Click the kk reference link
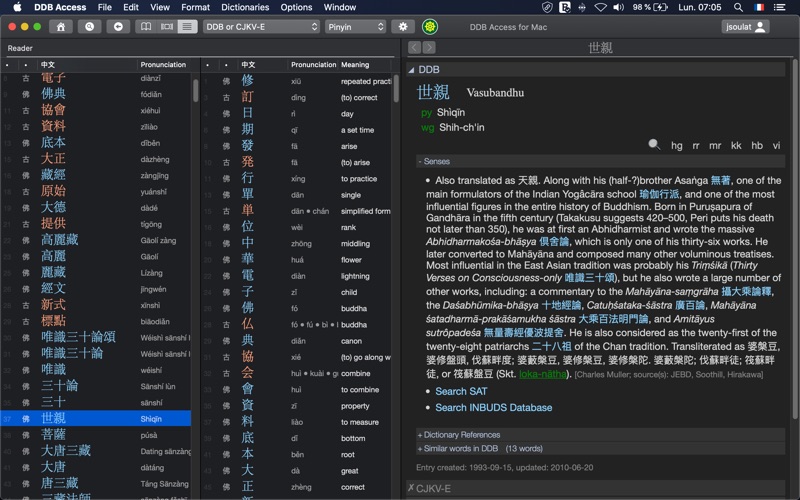The width and height of the screenshot is (800, 500). [736, 145]
